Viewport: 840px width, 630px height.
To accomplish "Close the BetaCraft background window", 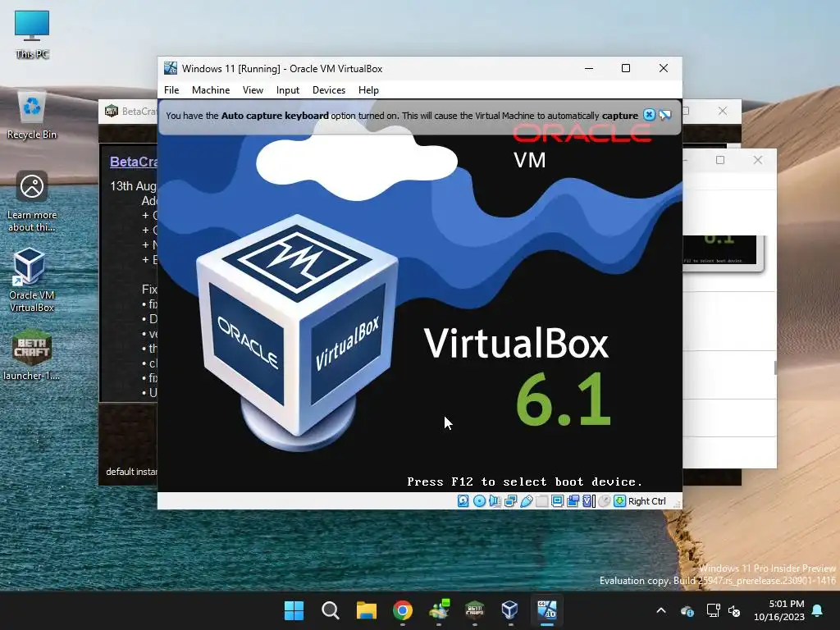I will [723, 111].
